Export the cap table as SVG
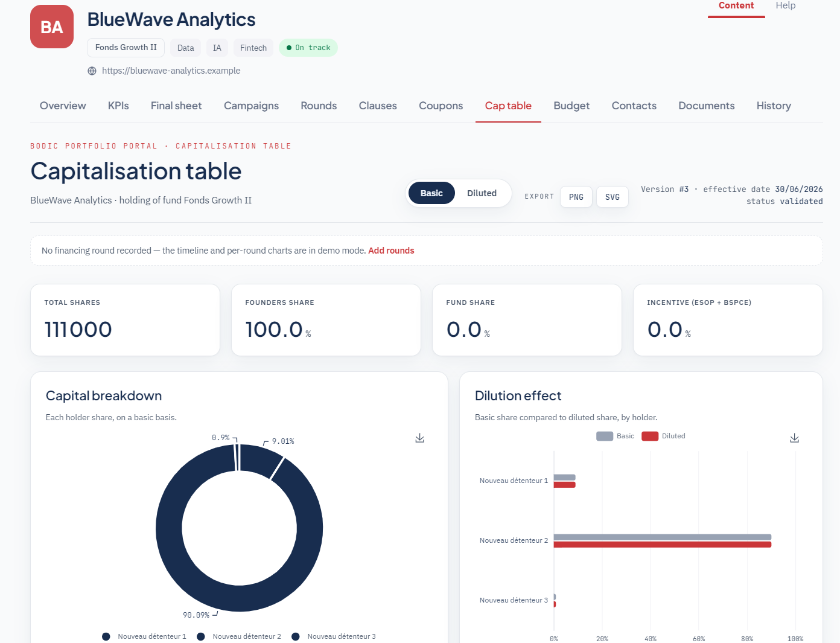The height and width of the screenshot is (643, 840). click(612, 197)
